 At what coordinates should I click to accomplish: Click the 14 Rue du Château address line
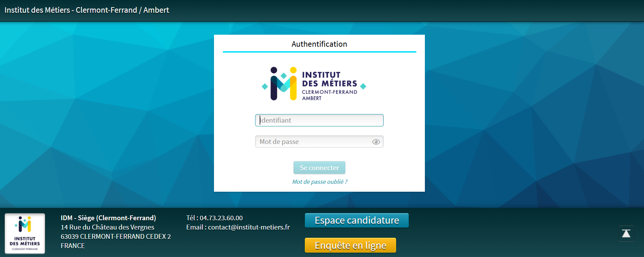[107, 227]
